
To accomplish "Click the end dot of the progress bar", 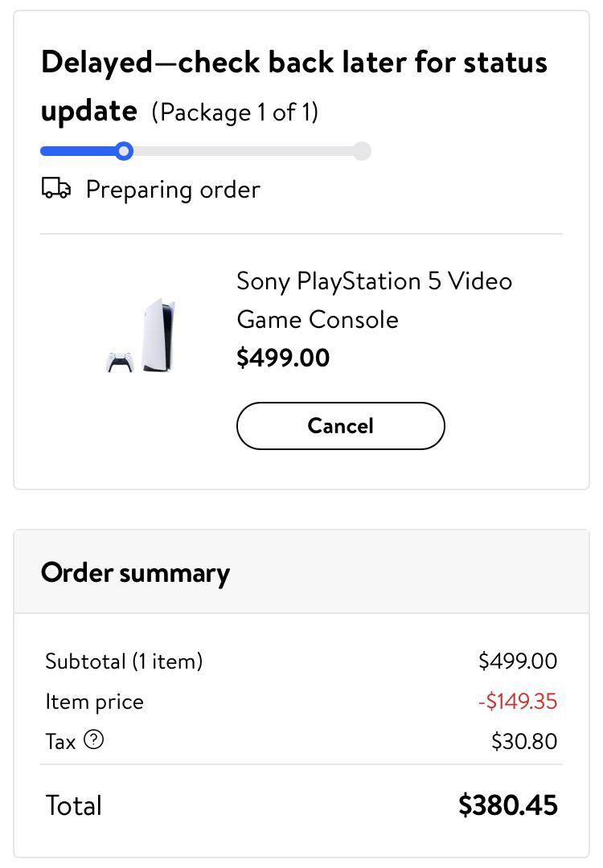I will 362,151.
